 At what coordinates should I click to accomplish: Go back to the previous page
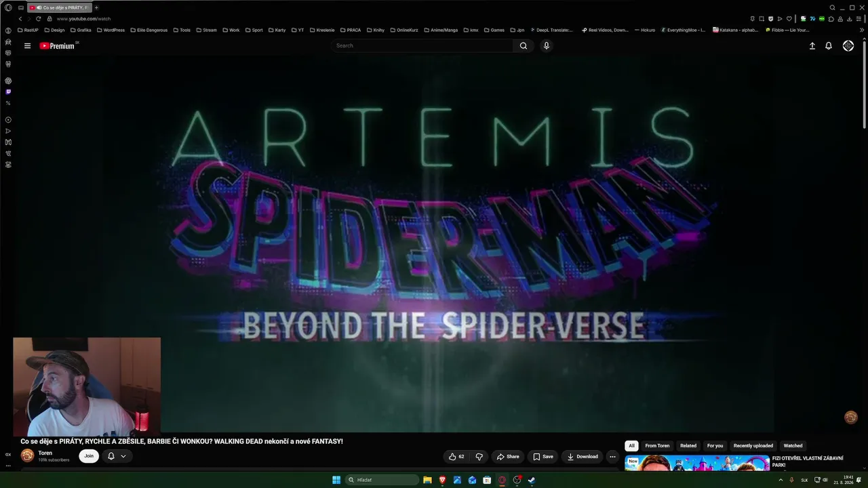tap(20, 18)
